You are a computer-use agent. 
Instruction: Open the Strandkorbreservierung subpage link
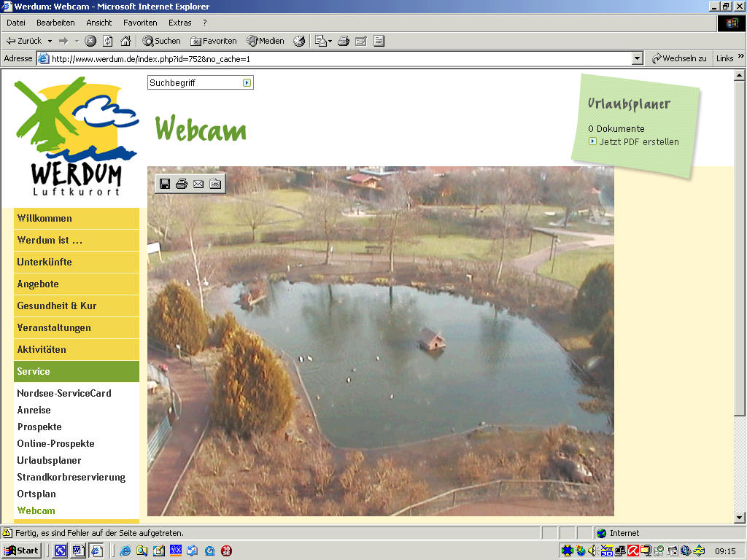(x=71, y=477)
